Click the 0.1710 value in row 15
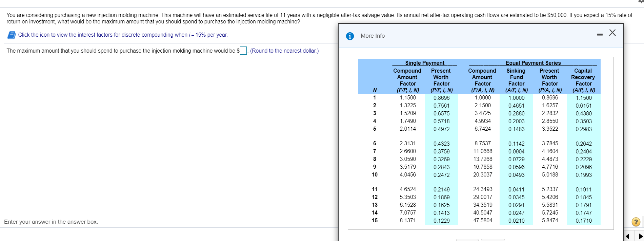644x241 pixels. 584,221
